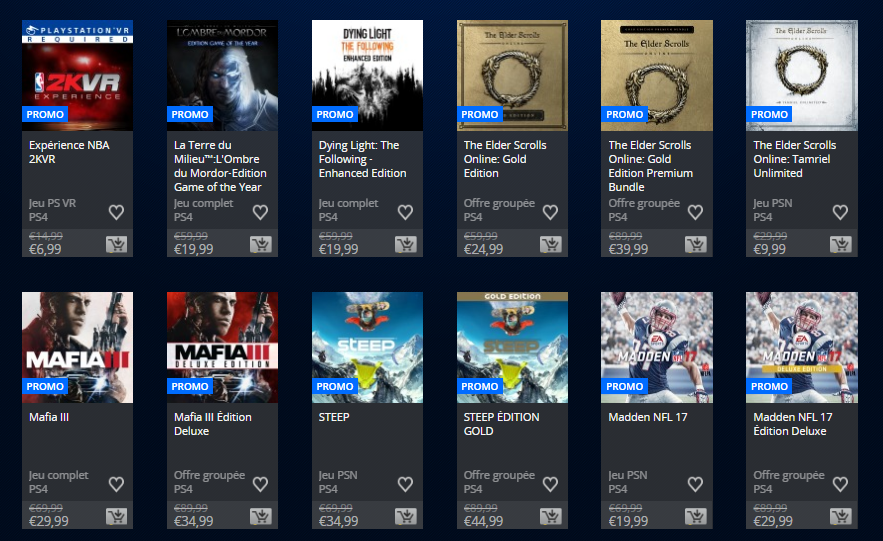This screenshot has width=883, height=541.
Task: Open STEEP Gold Edition cover art
Action: coord(512,347)
